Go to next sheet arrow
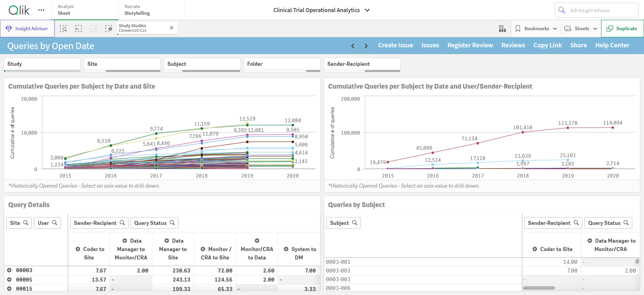The width and height of the screenshot is (644, 295). click(x=366, y=46)
